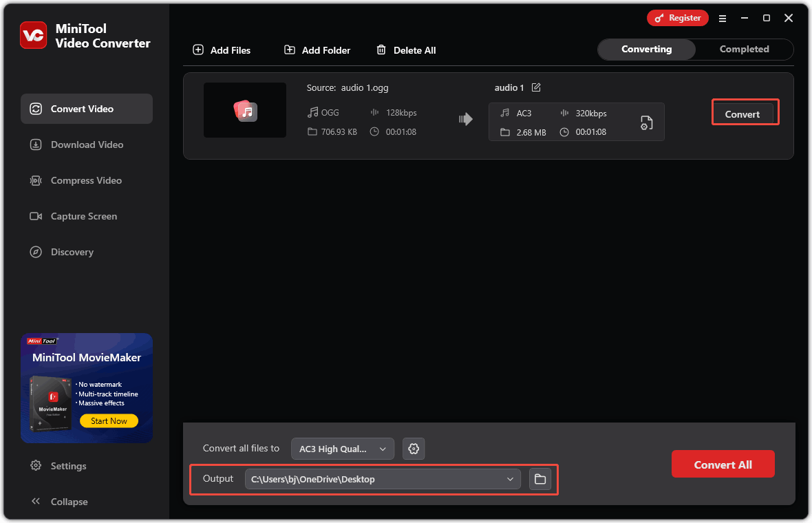Click the Add Folder icon
The width and height of the screenshot is (812, 523).
click(290, 50)
